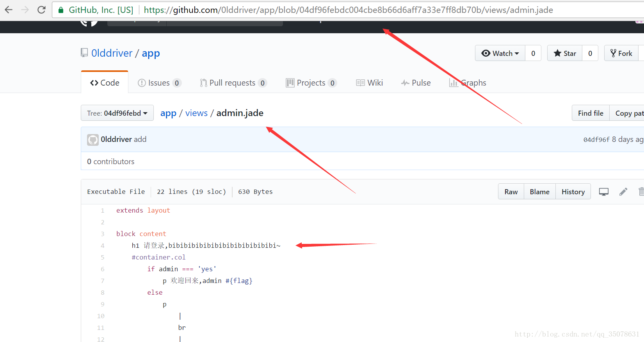Click line number 1

point(103,210)
